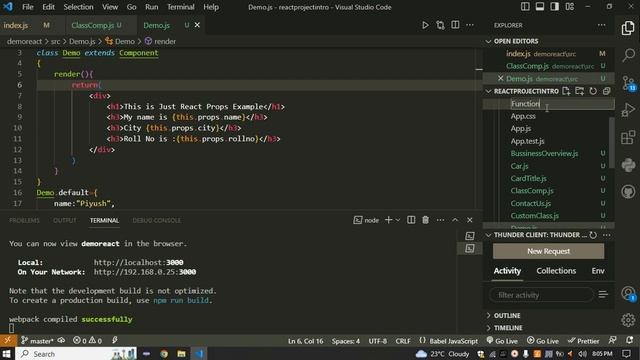Screen dimensions: 640x360
Task: Collapse all folders in explorer
Action: click(607, 91)
